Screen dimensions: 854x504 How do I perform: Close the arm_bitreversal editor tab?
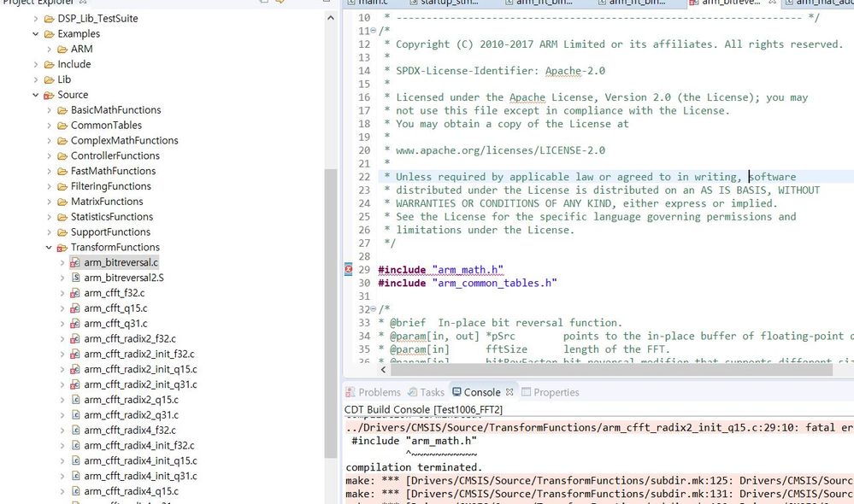[772, 3]
